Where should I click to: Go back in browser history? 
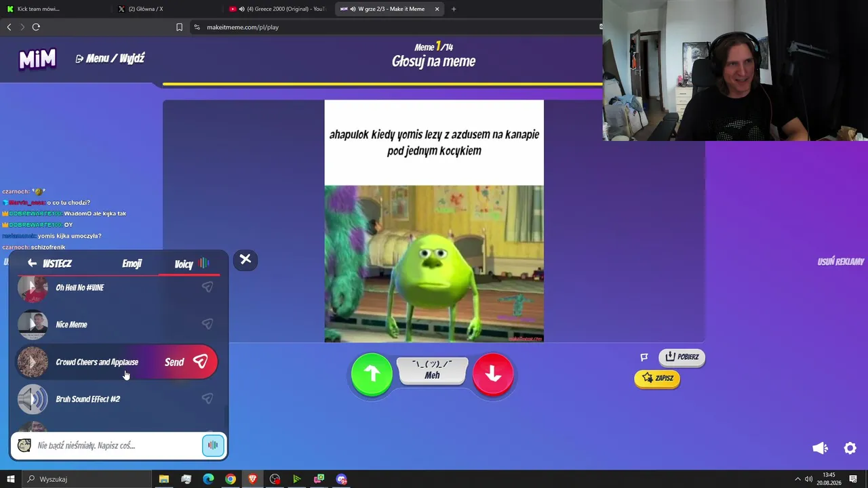pyautogui.click(x=9, y=27)
